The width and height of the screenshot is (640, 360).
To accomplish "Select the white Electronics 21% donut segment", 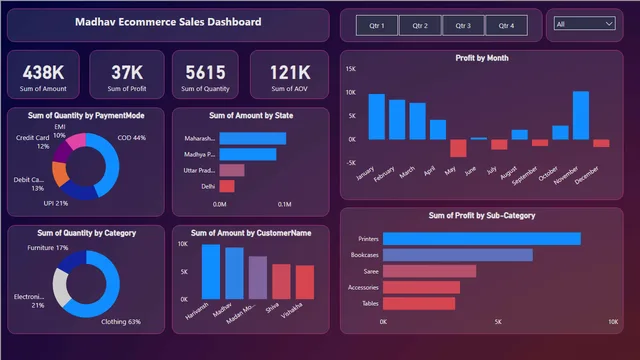I will [x=59, y=287].
